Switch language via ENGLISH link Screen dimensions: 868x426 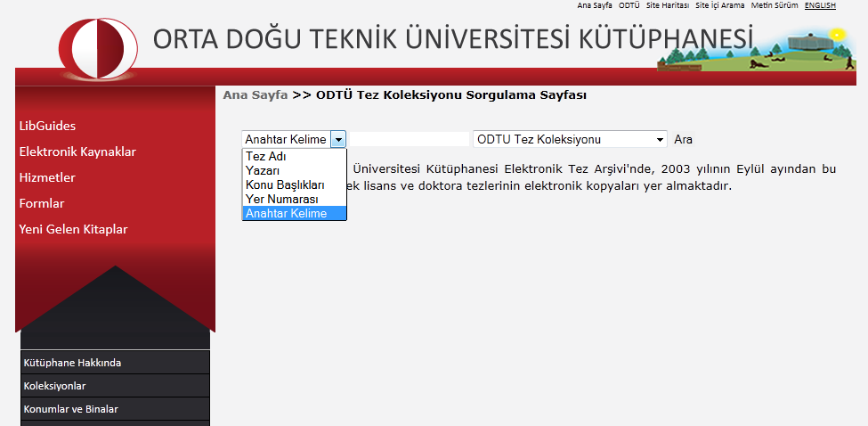820,5
